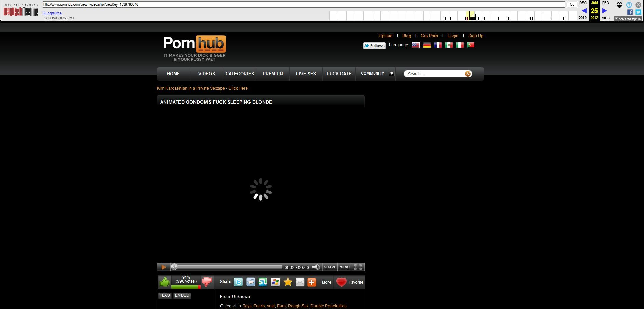
Task: Open the Kim Kardashian promo link
Action: pos(202,88)
